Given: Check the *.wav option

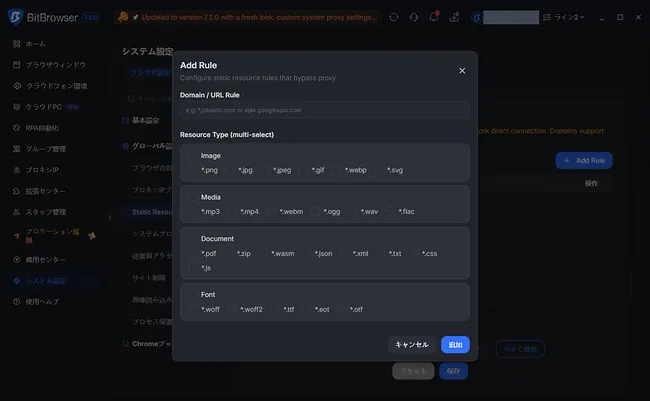Looking at the screenshot, I should [352, 211].
